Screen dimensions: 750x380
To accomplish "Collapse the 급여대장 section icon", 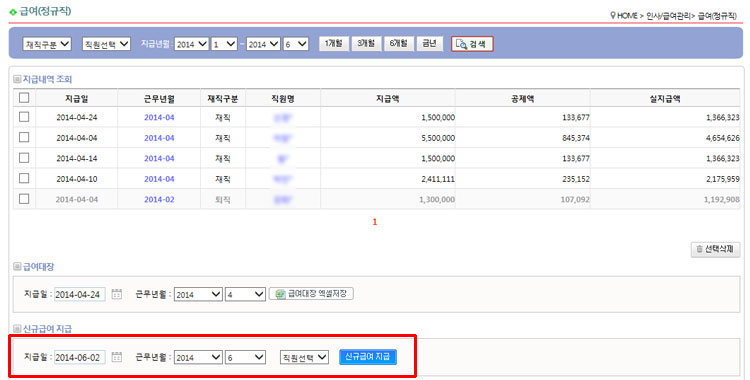I will (x=17, y=267).
